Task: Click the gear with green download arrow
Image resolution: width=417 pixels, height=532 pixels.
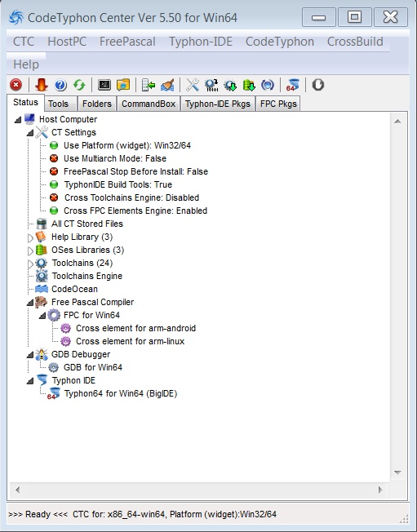Action: 230,85
